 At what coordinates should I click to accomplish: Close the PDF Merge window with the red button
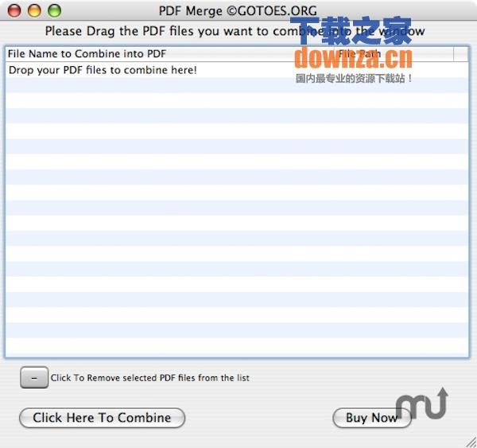pos(14,10)
